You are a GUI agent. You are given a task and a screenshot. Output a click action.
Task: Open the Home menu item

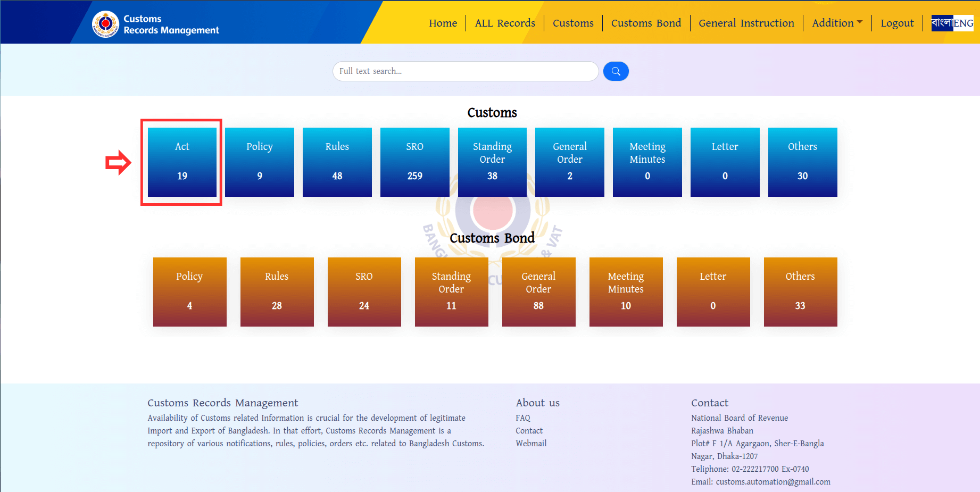(x=443, y=23)
